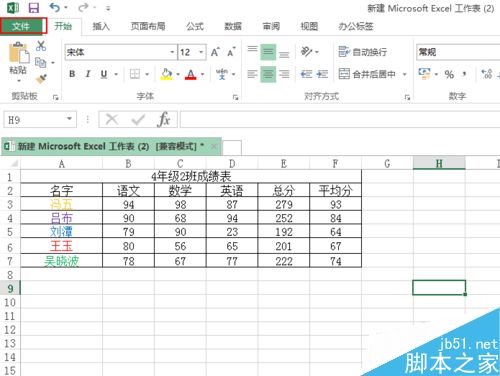Toggle Underline formatting
Viewport: 500px width, 376px height.
click(x=104, y=74)
